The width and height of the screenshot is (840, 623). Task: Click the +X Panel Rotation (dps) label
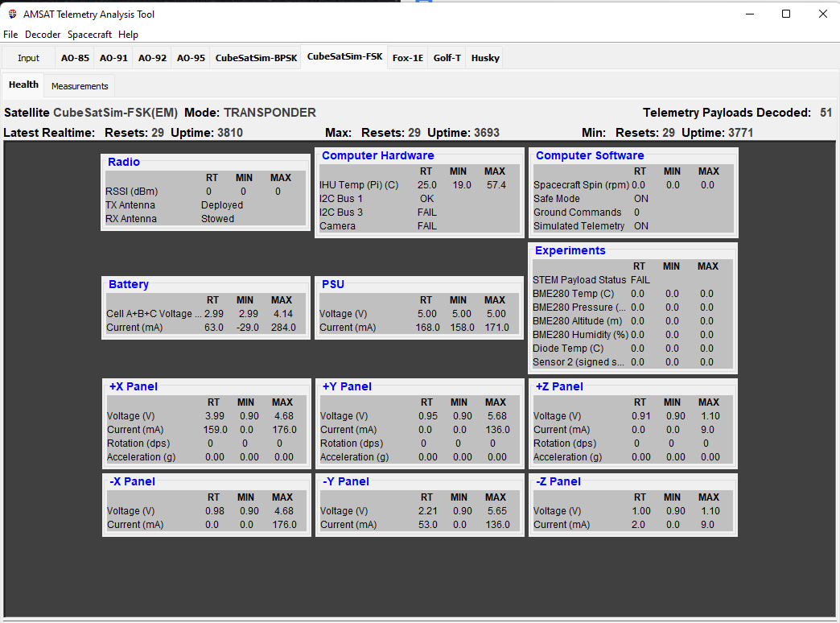tap(138, 444)
